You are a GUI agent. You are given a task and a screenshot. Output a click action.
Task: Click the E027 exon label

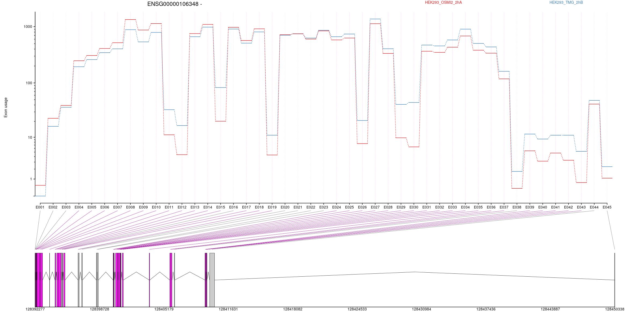[375, 207]
